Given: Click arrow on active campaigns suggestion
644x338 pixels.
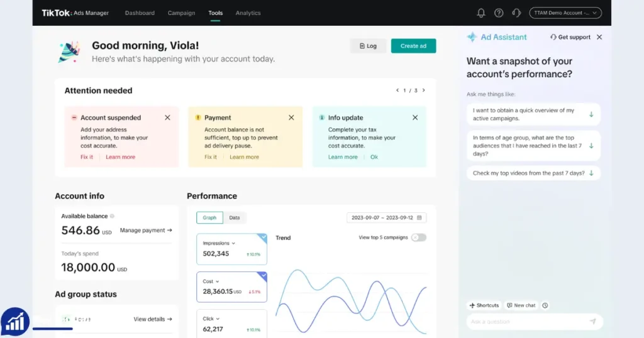Looking at the screenshot, I should 591,114.
